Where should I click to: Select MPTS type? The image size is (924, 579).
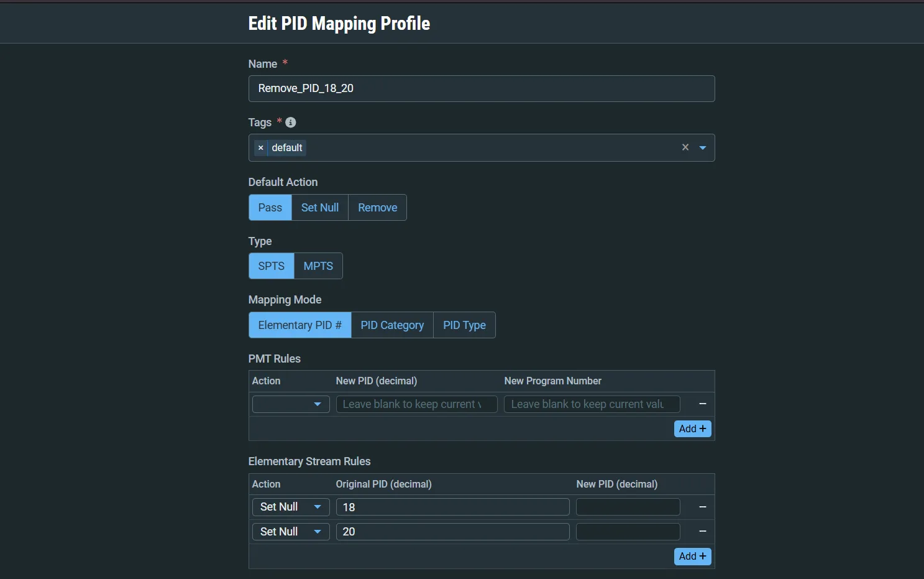coord(318,266)
